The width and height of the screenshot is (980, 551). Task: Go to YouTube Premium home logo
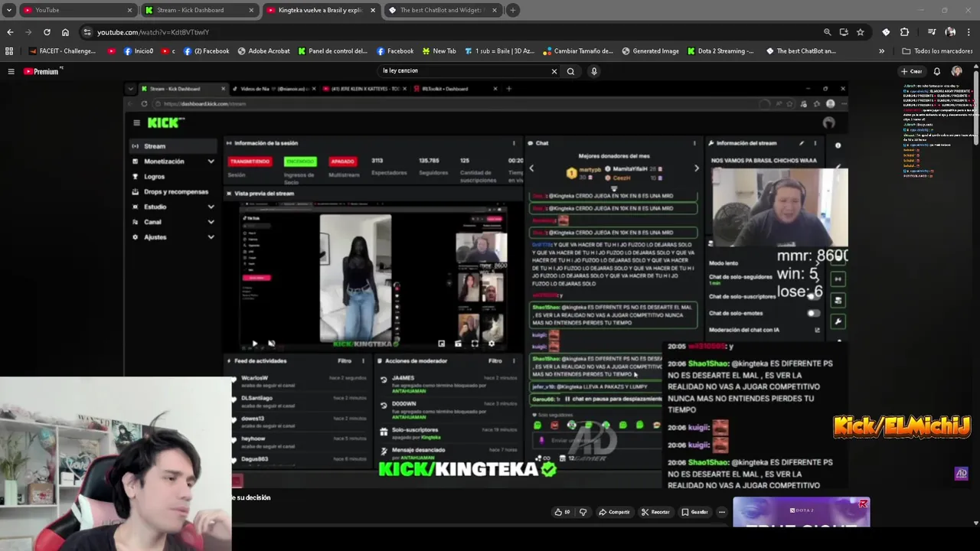point(43,71)
